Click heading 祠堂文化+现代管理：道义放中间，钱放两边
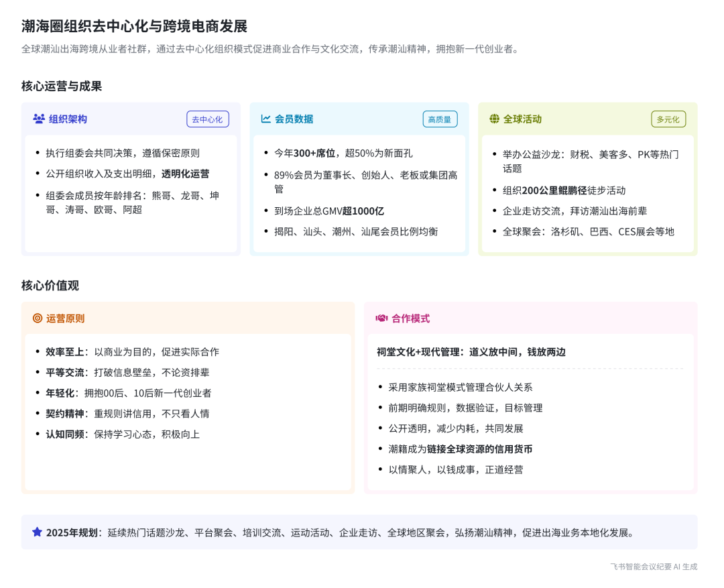The height and width of the screenshot is (588, 724). pos(471,352)
